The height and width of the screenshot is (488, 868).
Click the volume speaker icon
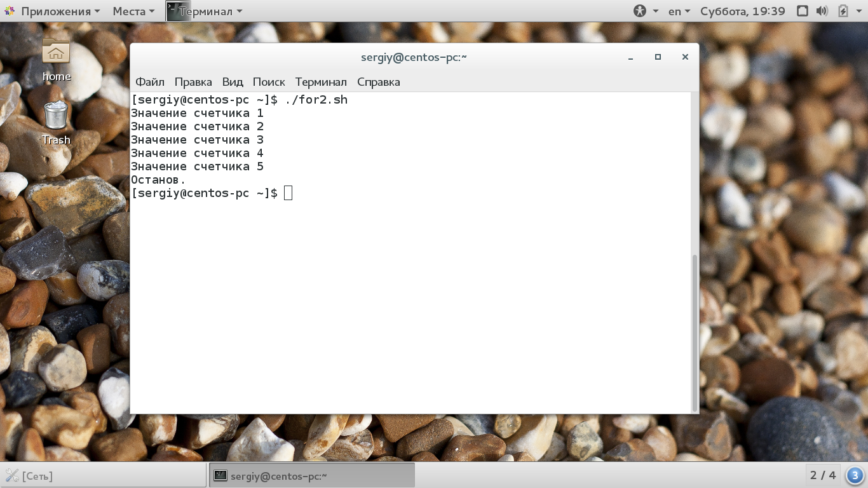pos(822,11)
